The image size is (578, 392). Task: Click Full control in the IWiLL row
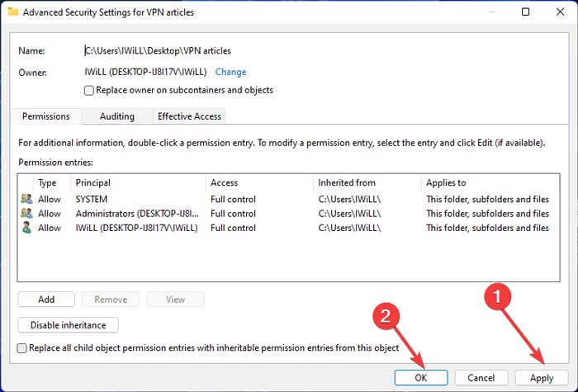[233, 228]
